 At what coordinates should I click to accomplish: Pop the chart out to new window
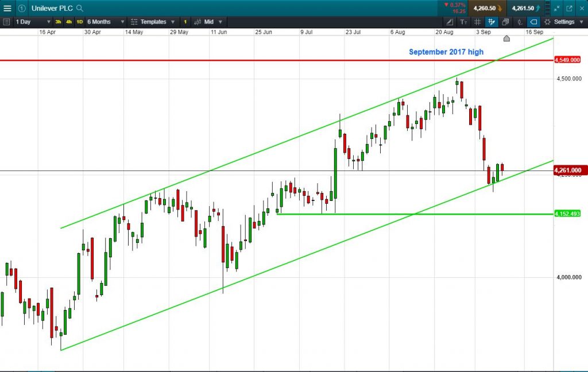569,8
